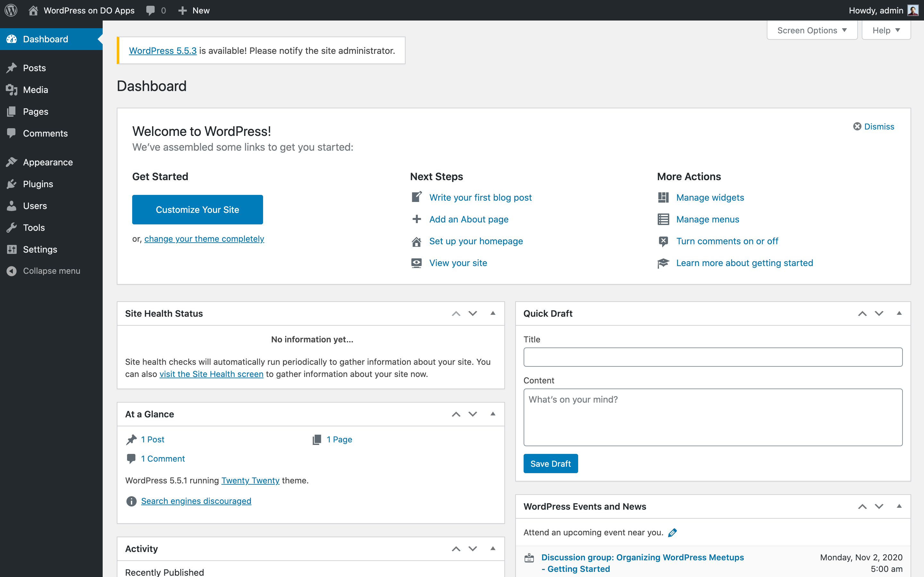Click the Collapse menu arrow icon
924x577 pixels.
click(x=12, y=271)
